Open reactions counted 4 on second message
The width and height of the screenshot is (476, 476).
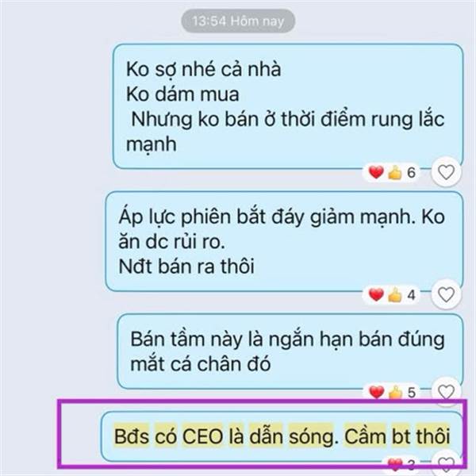click(392, 295)
